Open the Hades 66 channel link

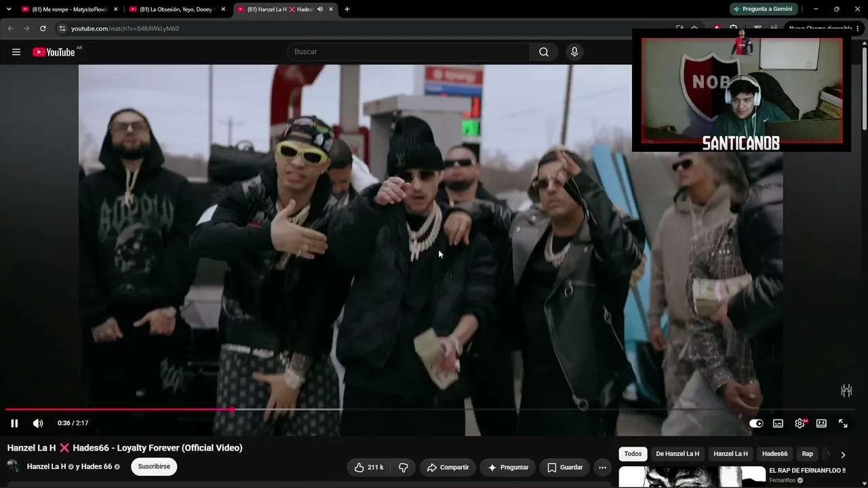tap(97, 466)
